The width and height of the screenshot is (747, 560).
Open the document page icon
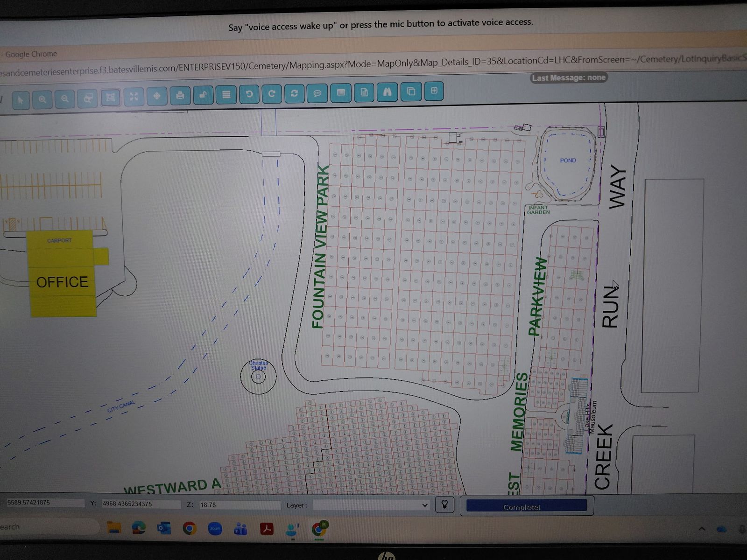coord(364,92)
